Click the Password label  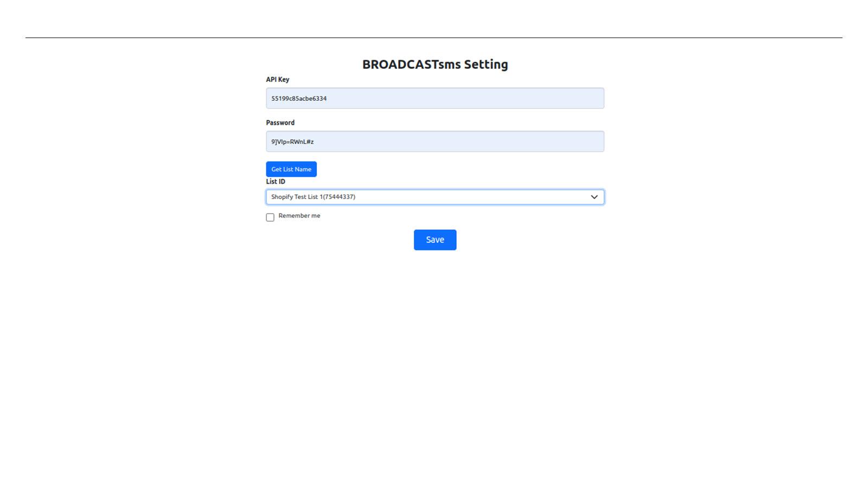click(x=280, y=123)
